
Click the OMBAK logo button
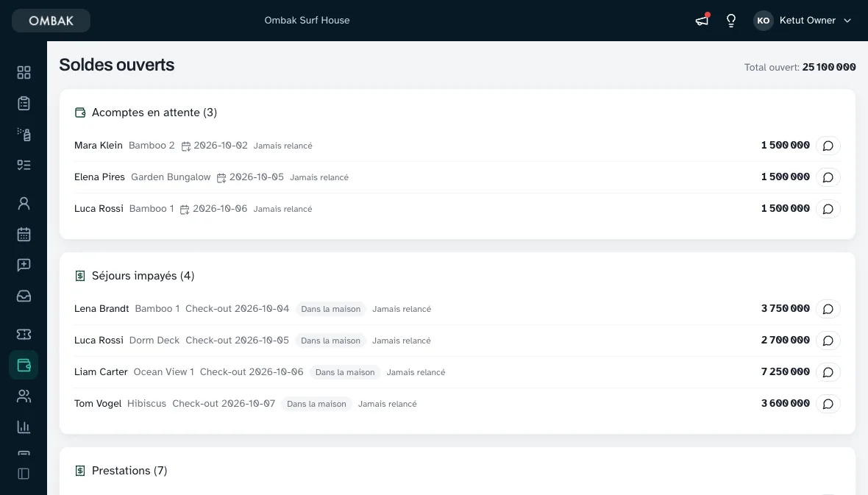point(51,21)
